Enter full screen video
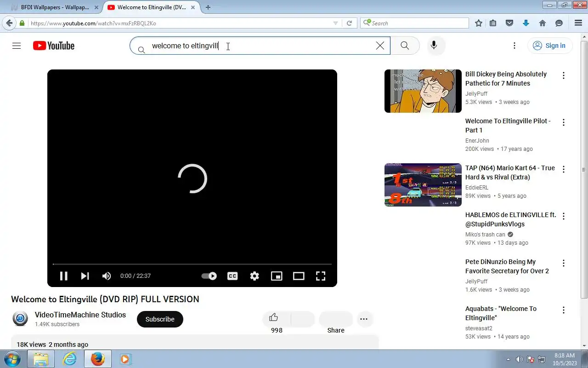 [321, 276]
